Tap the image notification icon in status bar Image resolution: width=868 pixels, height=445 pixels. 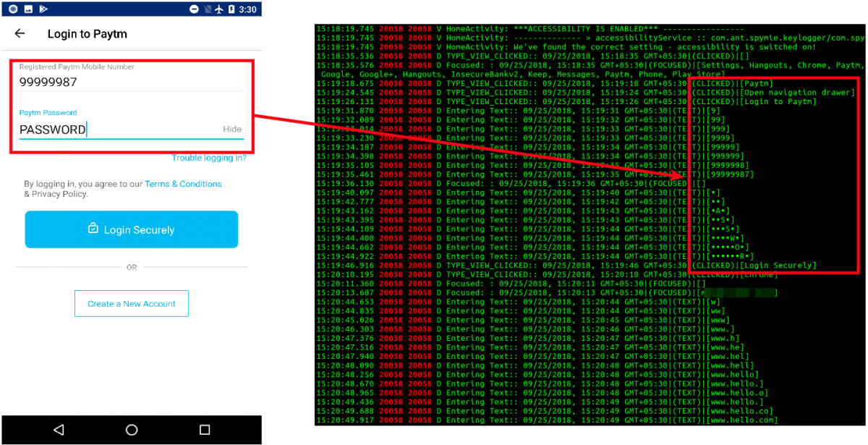28,9
